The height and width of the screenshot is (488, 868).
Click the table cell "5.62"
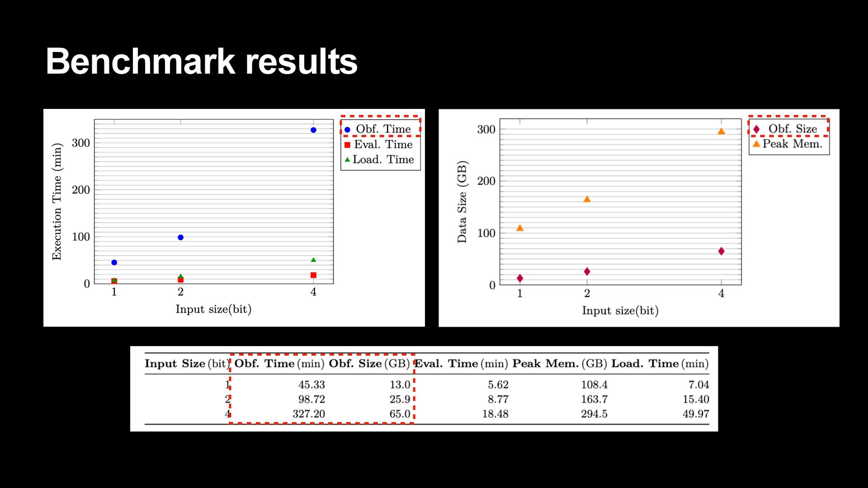pyautogui.click(x=498, y=385)
